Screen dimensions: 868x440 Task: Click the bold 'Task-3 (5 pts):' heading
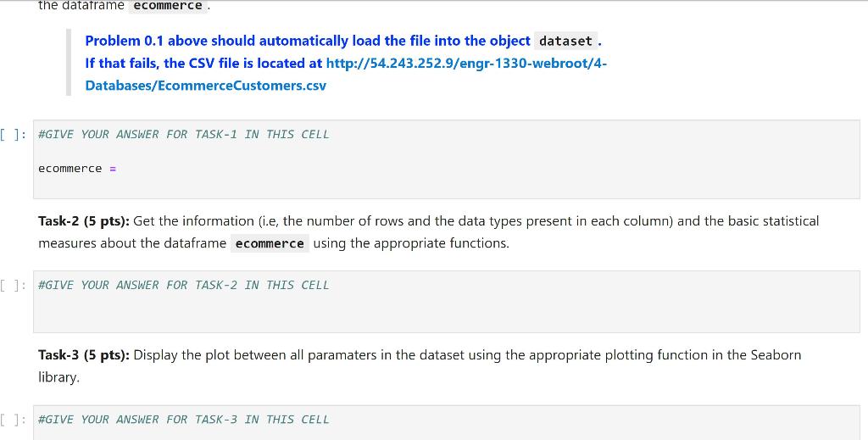click(84, 354)
